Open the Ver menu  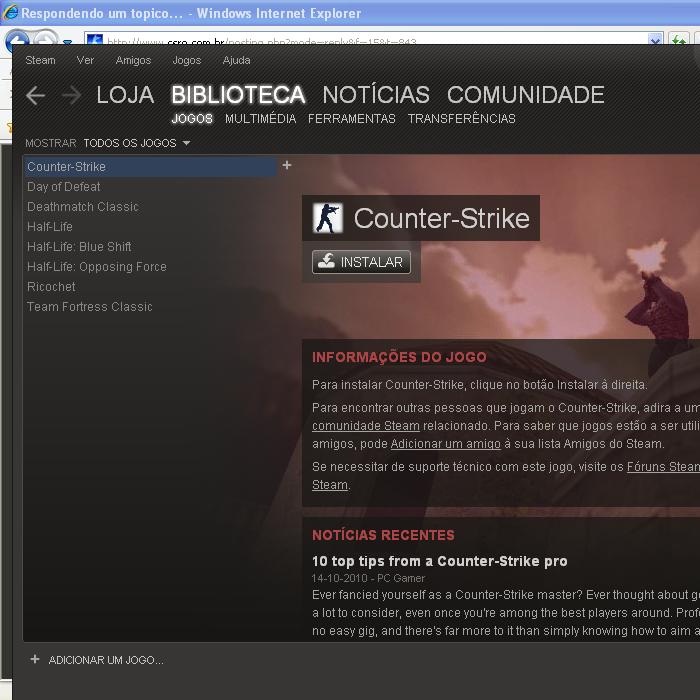(x=85, y=60)
